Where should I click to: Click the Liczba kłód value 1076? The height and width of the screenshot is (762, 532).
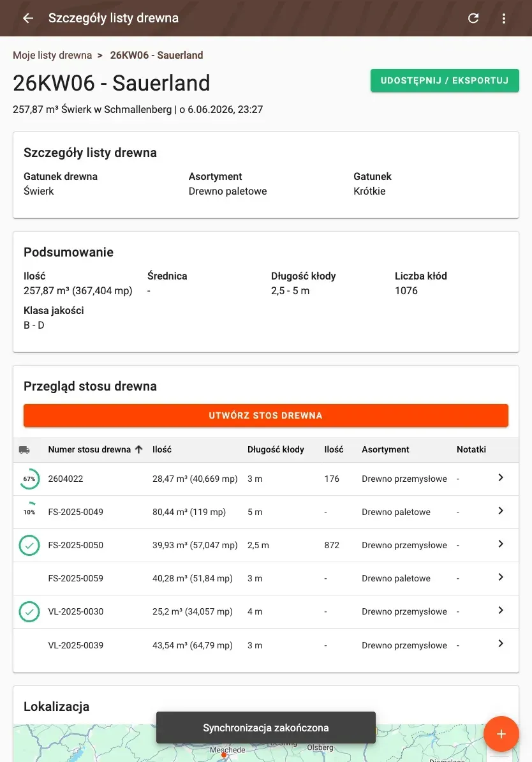tap(406, 290)
